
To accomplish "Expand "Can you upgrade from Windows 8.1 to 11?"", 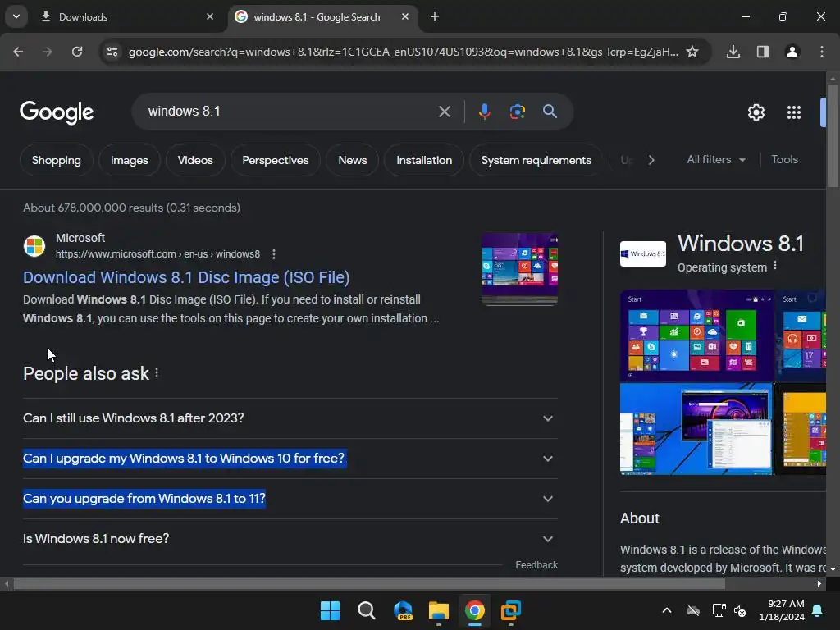I will click(x=290, y=499).
